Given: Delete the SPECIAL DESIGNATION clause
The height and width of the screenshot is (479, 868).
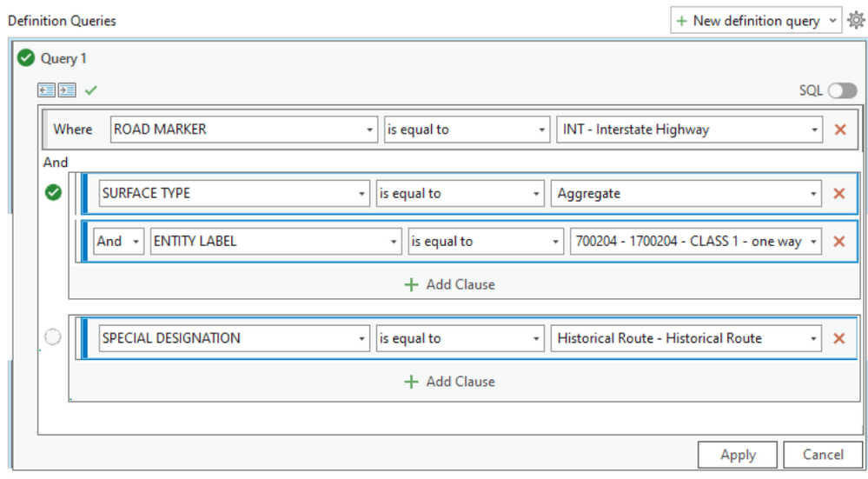Looking at the screenshot, I should click(838, 338).
